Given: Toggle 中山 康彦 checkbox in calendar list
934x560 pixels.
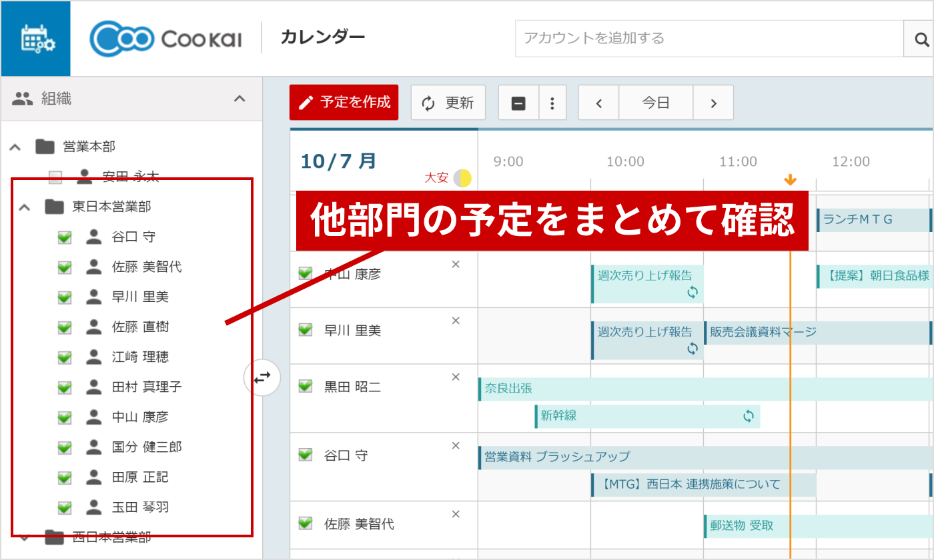Looking at the screenshot, I should 306,273.
